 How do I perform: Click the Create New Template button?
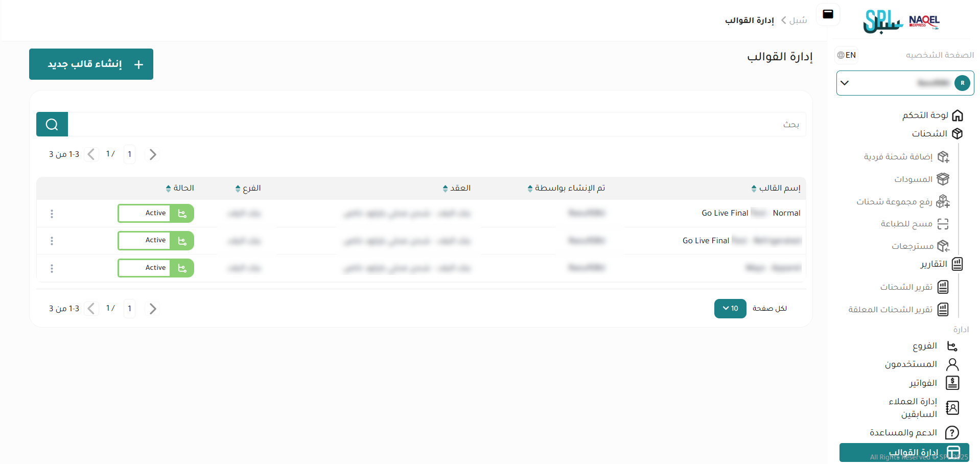(x=91, y=64)
